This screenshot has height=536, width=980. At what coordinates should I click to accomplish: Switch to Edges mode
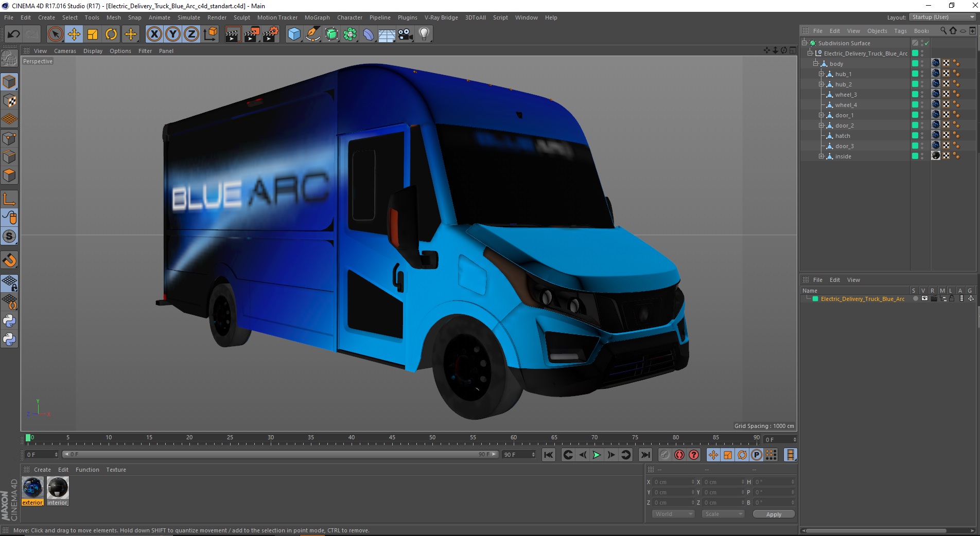(9, 157)
